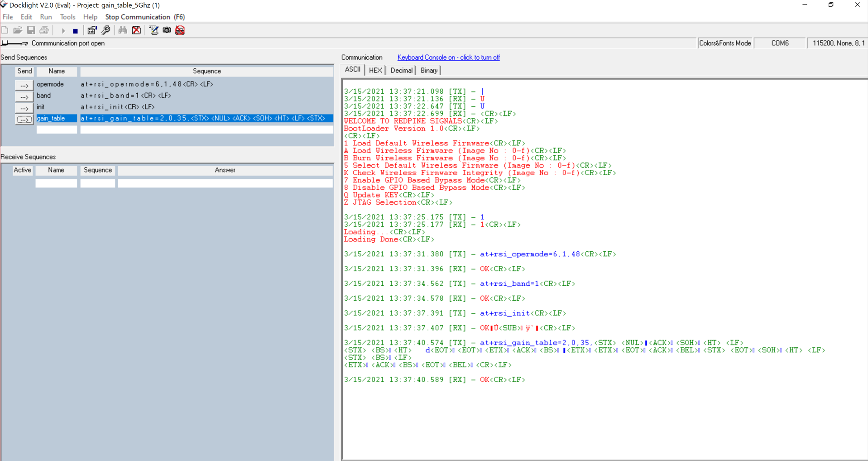Switch to the HEX view tab
This screenshot has width=868, height=461.
[375, 70]
